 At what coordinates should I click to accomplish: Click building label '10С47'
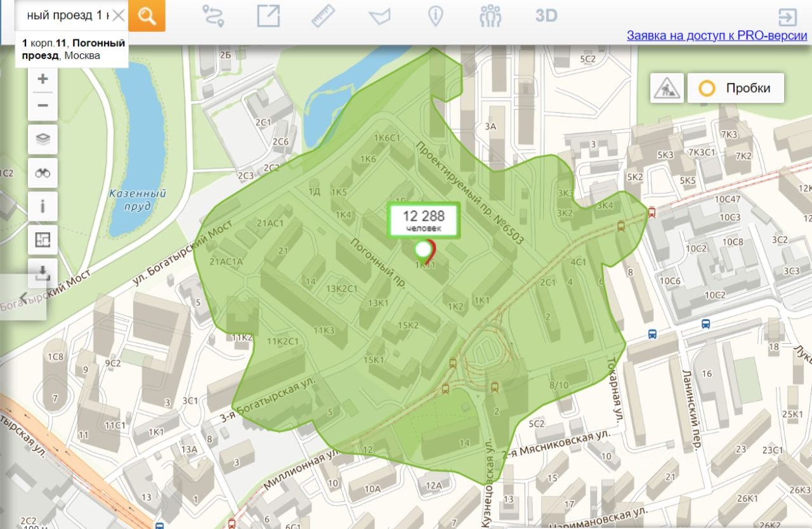(x=728, y=199)
